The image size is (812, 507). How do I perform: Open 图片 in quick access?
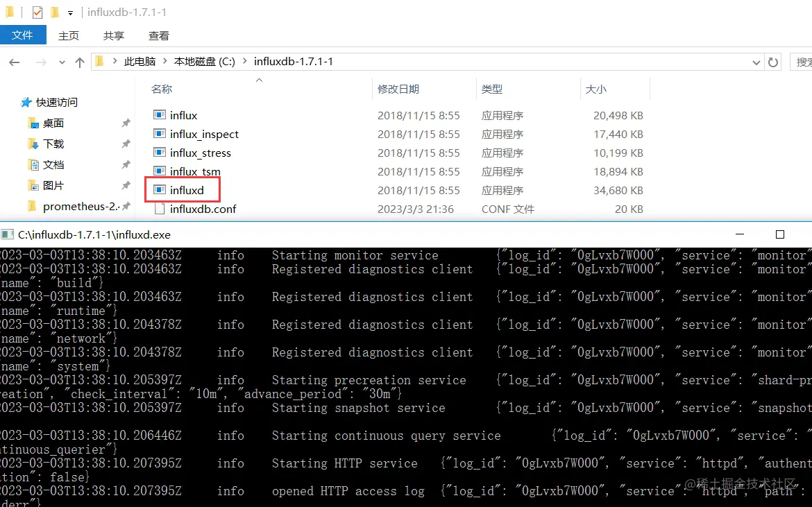coord(53,185)
